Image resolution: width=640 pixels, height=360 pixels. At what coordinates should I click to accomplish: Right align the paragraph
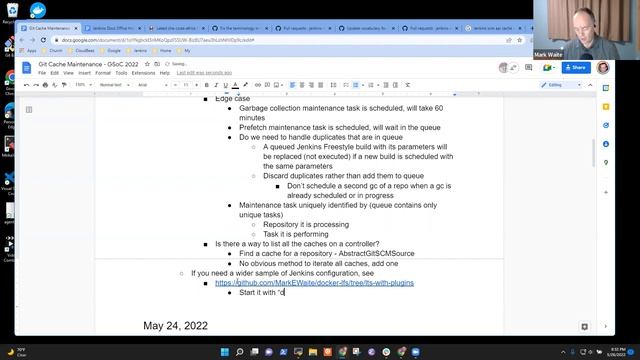pyautogui.click(x=311, y=85)
